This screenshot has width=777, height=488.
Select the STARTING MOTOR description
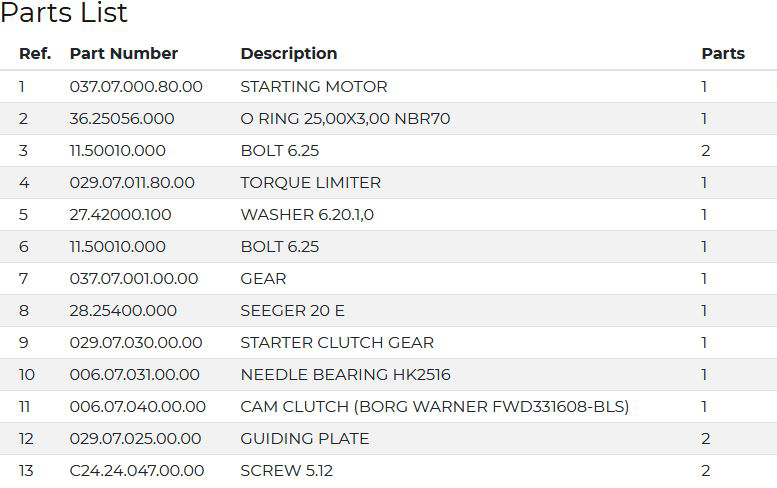[x=314, y=87]
